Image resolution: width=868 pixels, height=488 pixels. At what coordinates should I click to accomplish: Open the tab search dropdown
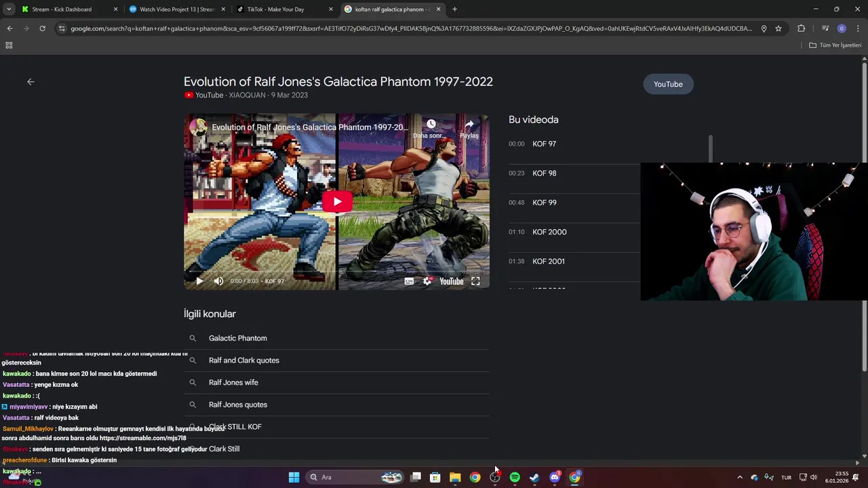coord(9,9)
